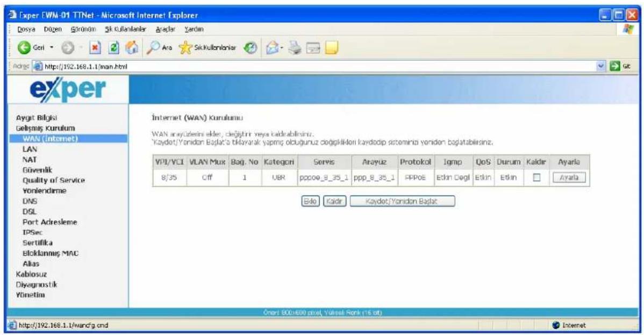Open Bloklanmış MAC in sidebar

point(51,254)
